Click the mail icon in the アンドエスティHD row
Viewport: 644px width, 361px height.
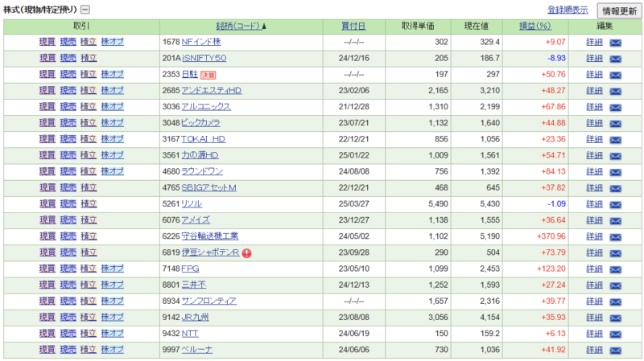(615, 92)
